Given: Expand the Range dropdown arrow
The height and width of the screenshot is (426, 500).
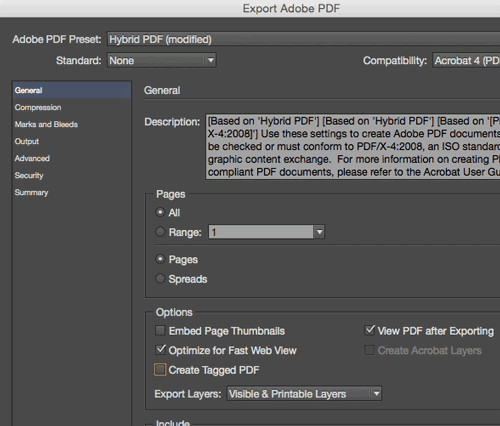Looking at the screenshot, I should [x=319, y=232].
